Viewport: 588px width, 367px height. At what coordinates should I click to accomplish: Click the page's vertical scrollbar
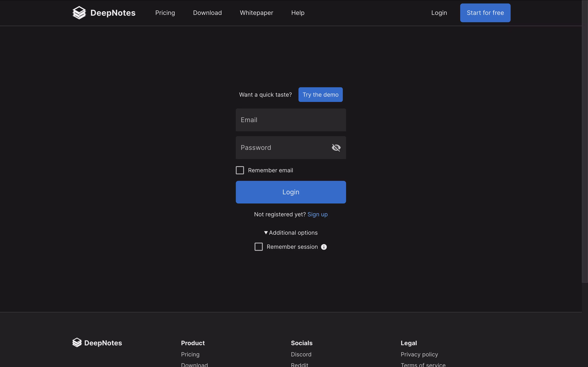(x=585, y=141)
